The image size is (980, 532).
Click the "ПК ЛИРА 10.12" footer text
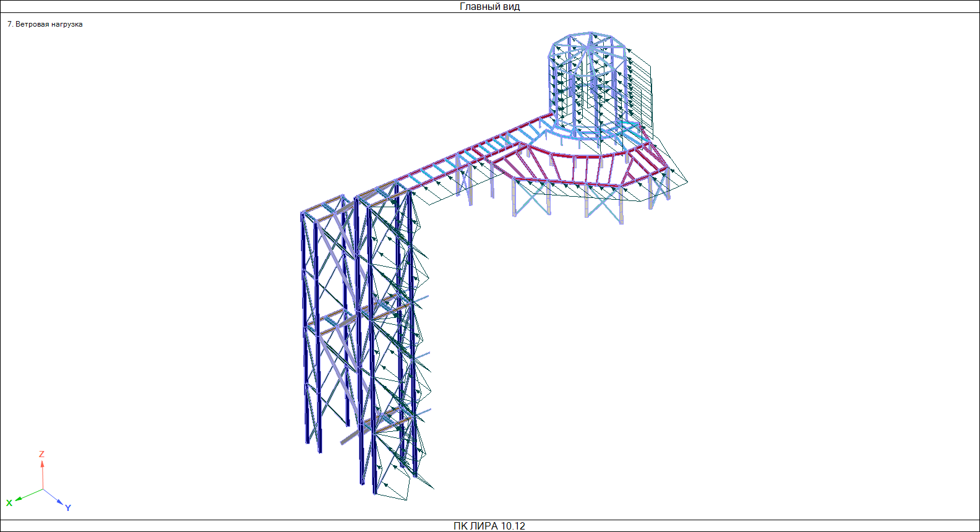pos(489,526)
